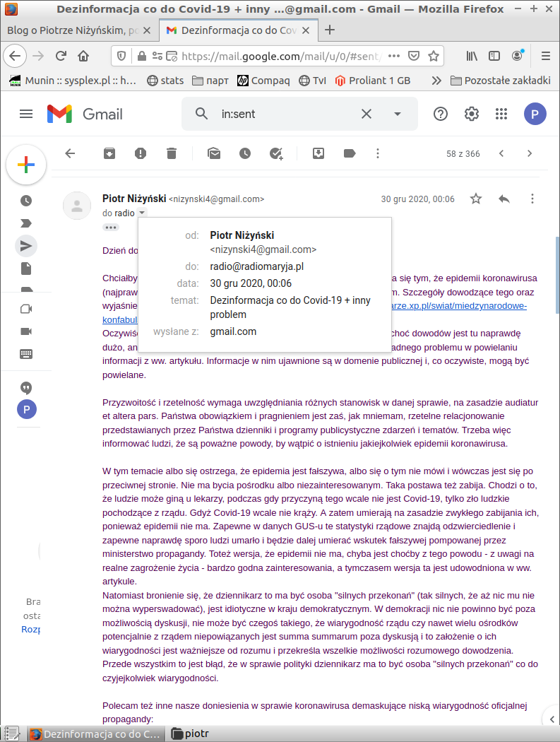Open the Drafts folder in sidebar
Screen dimensions: 560x742
26,269
